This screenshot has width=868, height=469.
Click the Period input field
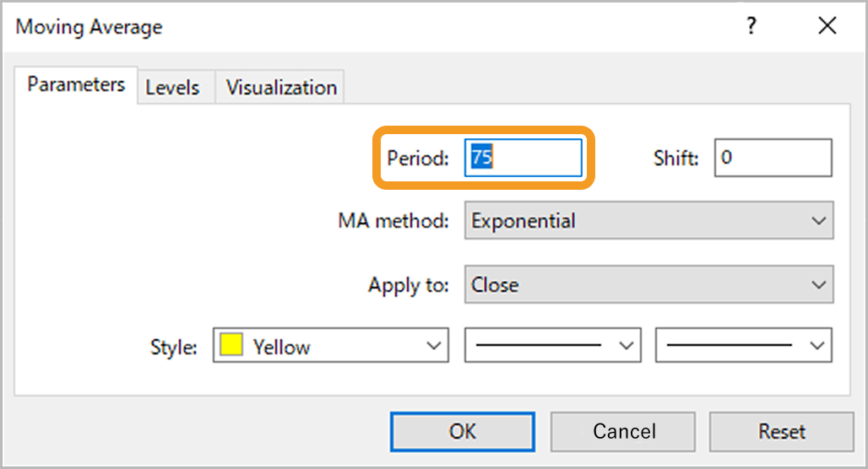pyautogui.click(x=524, y=158)
